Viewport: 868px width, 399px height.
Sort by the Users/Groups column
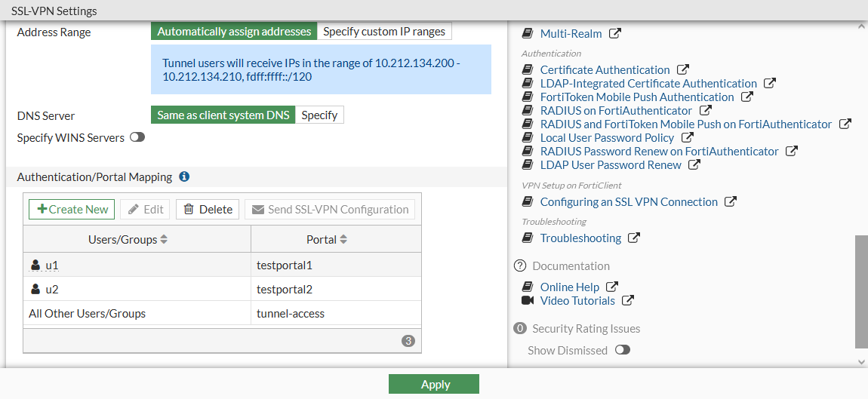pos(164,240)
